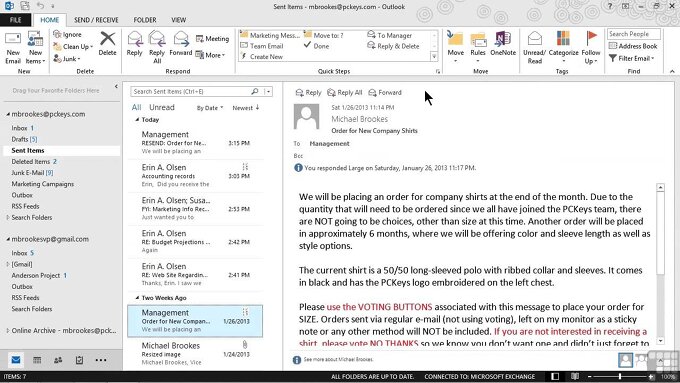Run the To Manager quick step
Viewport: 680px width, 383px height.
(389, 35)
